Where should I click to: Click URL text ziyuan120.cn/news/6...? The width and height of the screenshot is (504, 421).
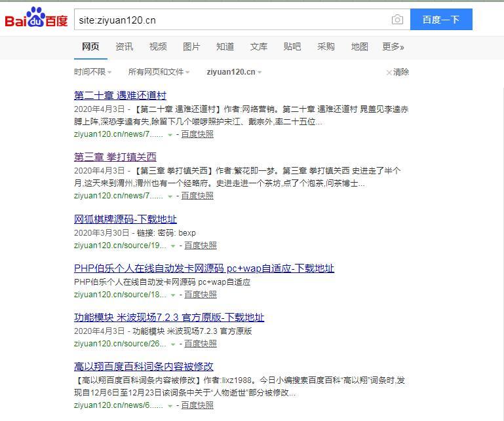pyautogui.click(x=118, y=405)
